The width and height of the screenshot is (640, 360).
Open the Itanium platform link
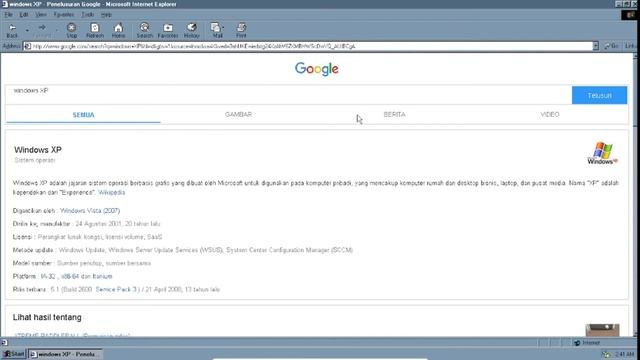point(102,276)
